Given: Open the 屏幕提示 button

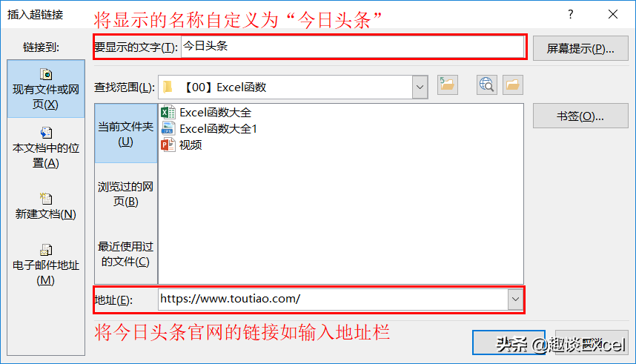Looking at the screenshot, I should 580,48.
